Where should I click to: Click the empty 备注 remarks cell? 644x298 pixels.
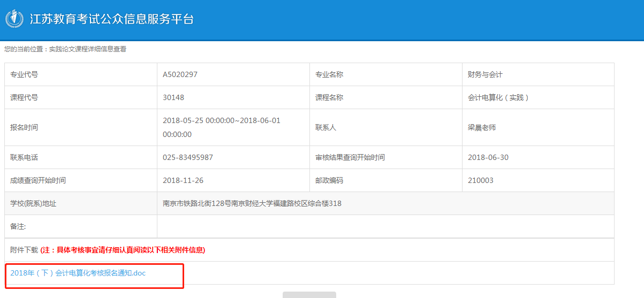(385, 227)
